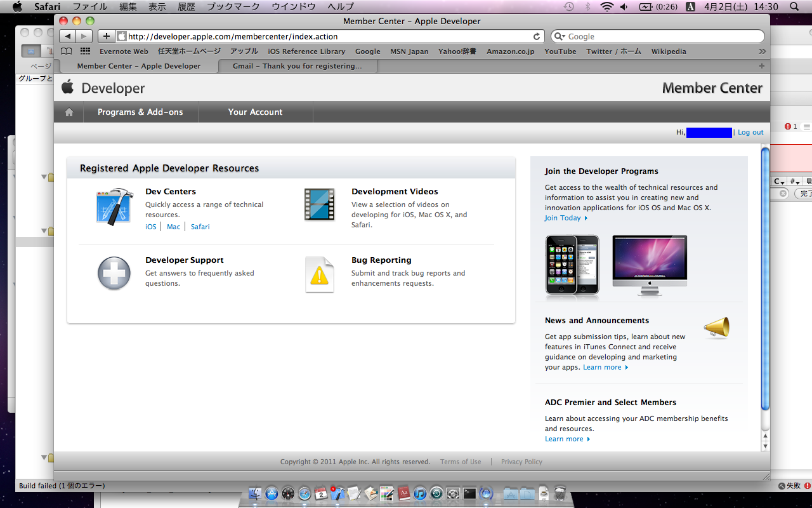This screenshot has width=812, height=508.
Task: Click Learn more under ADC Premier
Action: click(x=567, y=439)
